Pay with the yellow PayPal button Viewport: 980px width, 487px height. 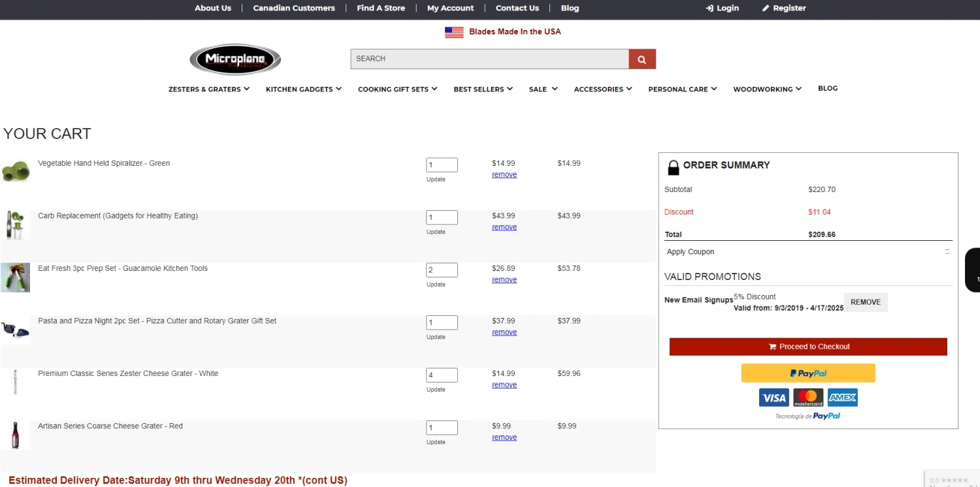(808, 373)
